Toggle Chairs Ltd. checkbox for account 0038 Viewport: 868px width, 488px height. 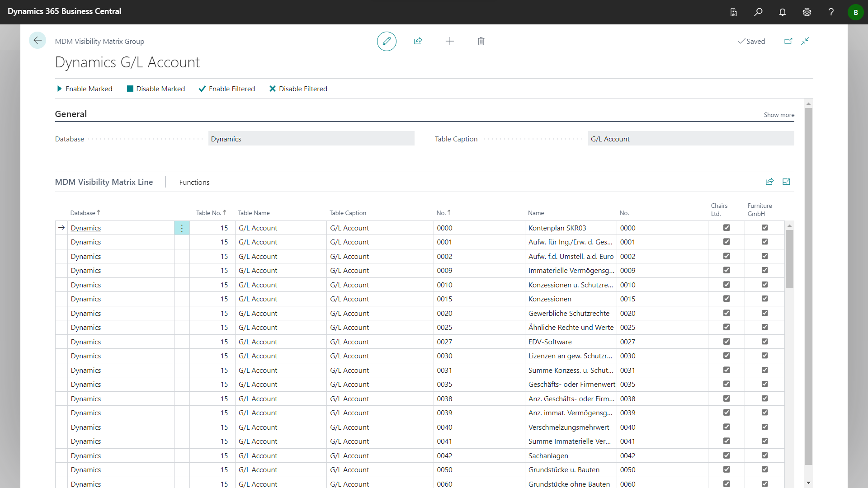[726, 399]
